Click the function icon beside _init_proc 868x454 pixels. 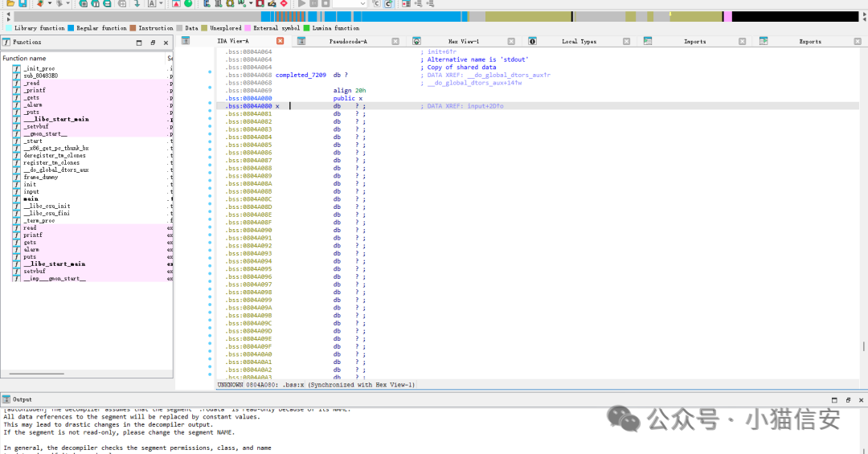click(17, 68)
